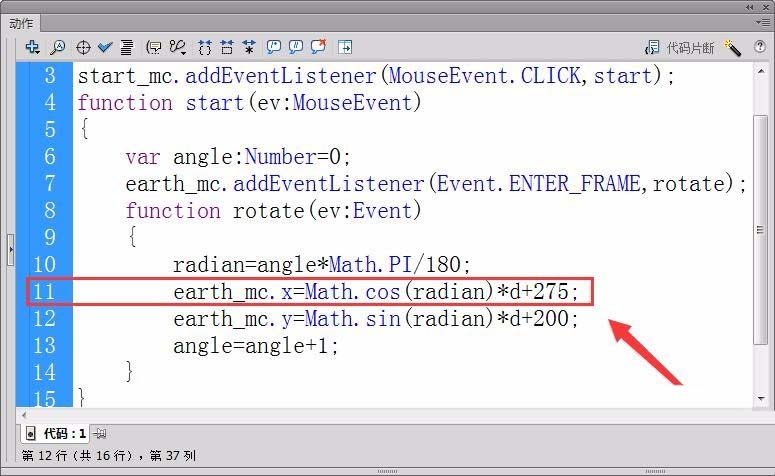Viewport: 775px width, 476px height.
Task: Open help question mark icon
Action: pos(760,46)
